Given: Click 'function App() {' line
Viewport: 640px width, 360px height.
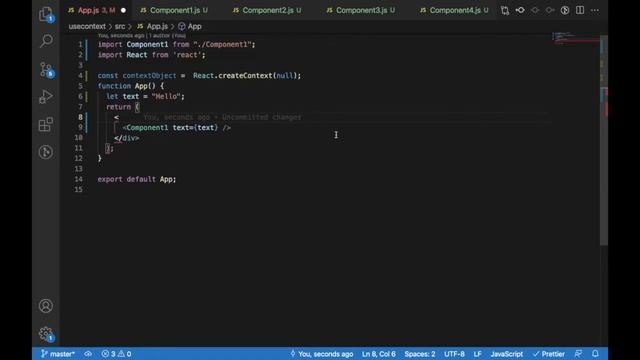Looking at the screenshot, I should tap(131, 86).
